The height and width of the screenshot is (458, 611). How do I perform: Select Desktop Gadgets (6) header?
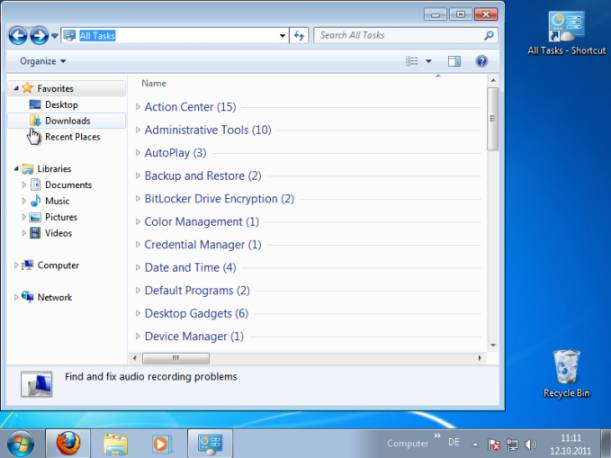click(196, 313)
